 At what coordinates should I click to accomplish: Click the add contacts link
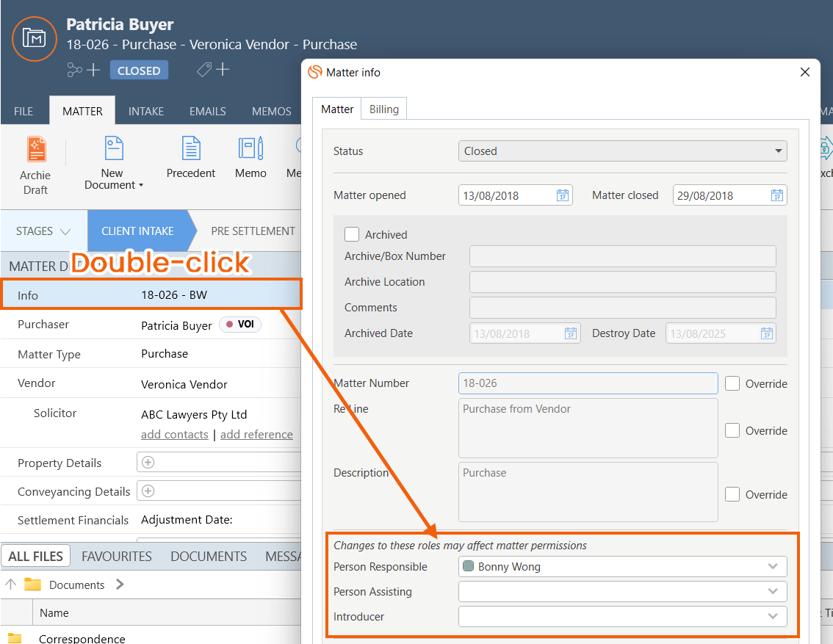175,434
